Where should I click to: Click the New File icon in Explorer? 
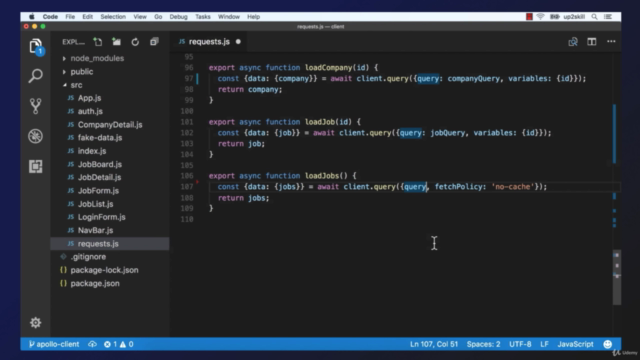click(x=98, y=42)
